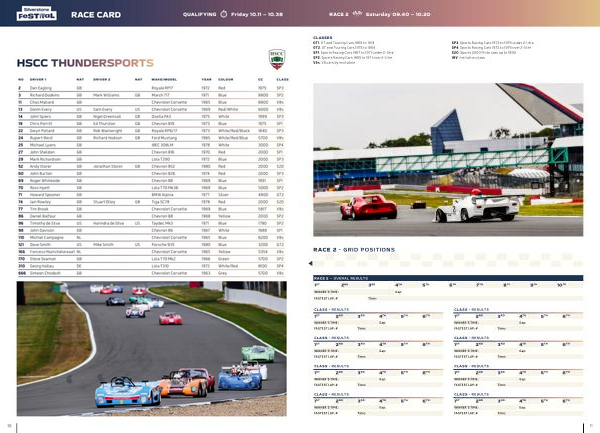600x433 pixels.
Task: Click the Royale RP17 model cell
Action: pos(162,88)
